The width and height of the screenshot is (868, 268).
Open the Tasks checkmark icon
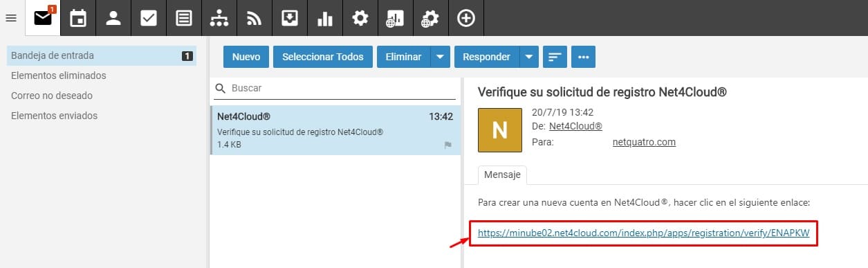tap(149, 18)
